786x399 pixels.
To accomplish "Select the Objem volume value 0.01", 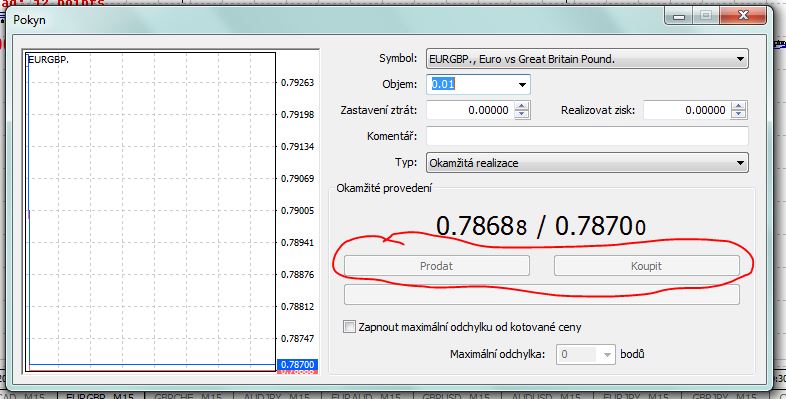I will pos(444,84).
